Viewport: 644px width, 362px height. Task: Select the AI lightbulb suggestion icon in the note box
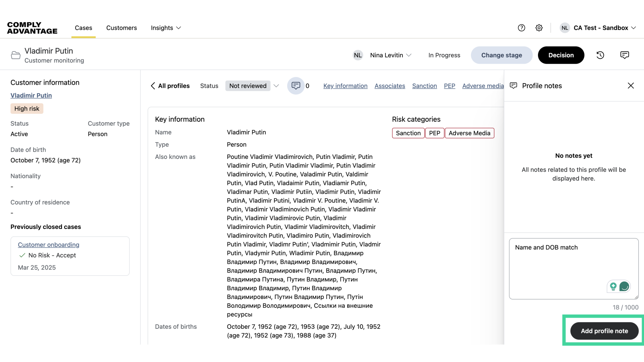pos(614,286)
